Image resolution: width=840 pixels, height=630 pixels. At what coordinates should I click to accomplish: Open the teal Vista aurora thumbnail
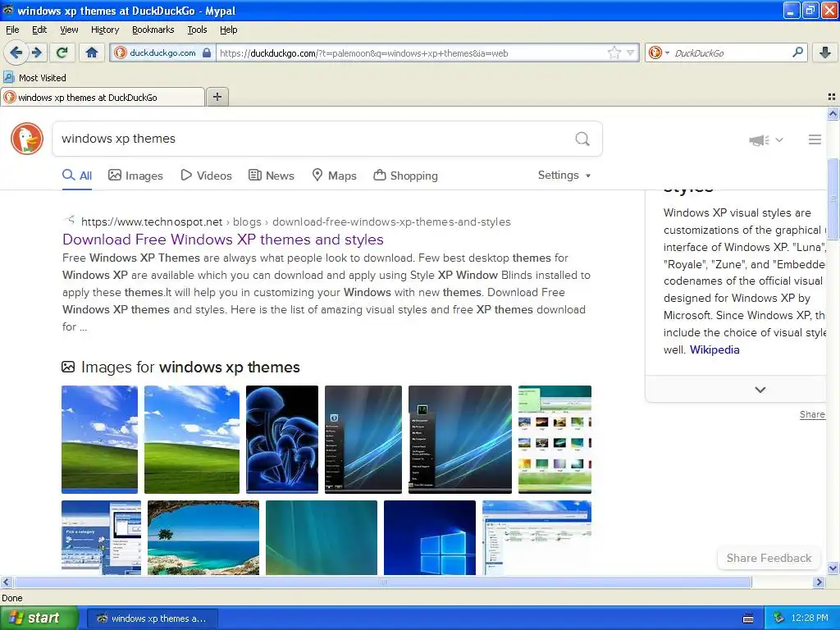(322, 537)
